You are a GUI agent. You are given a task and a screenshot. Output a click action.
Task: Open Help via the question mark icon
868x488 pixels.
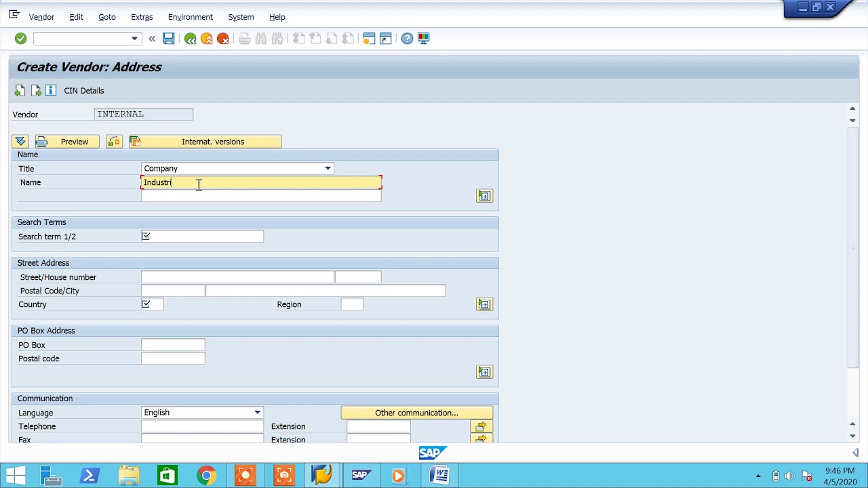pyautogui.click(x=407, y=39)
